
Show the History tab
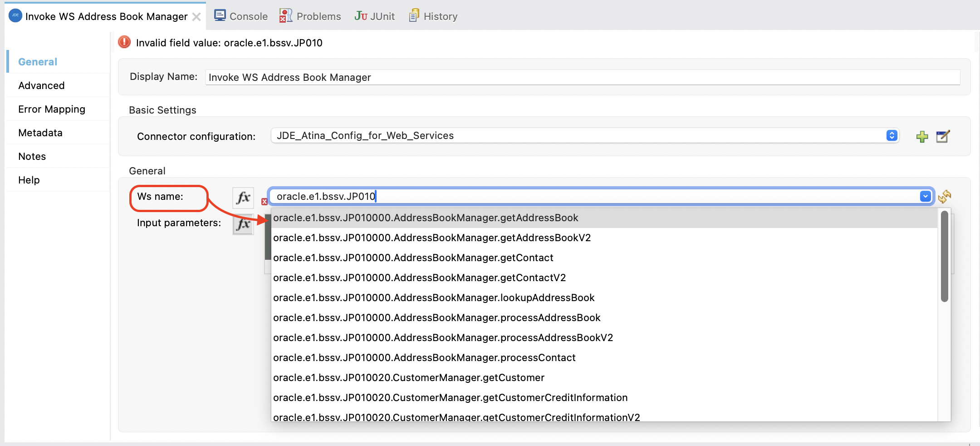click(x=433, y=16)
